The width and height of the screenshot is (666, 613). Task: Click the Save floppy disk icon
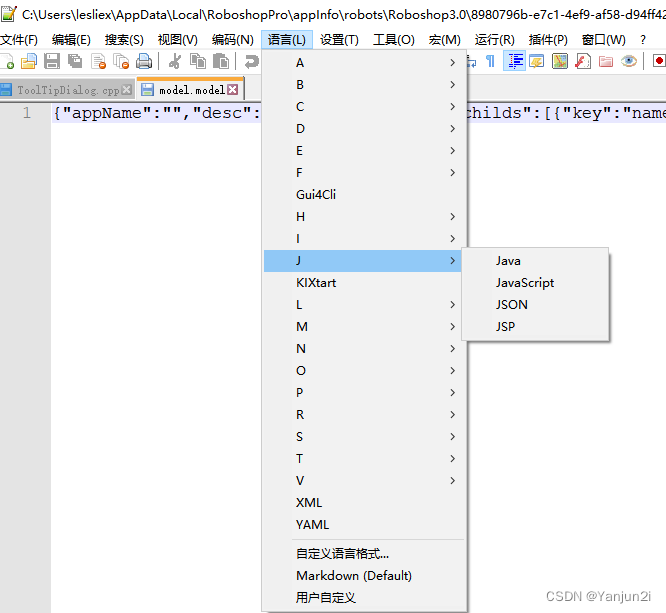52,61
